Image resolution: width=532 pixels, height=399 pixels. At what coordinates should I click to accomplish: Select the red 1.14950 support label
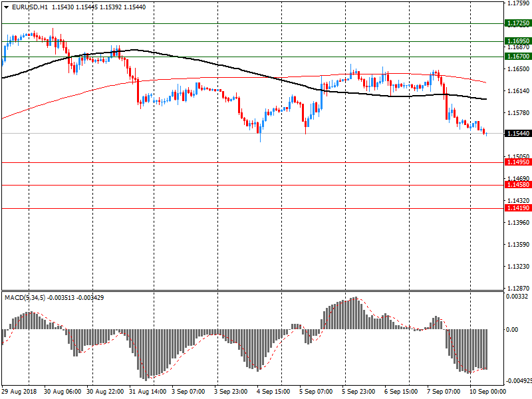pos(517,162)
